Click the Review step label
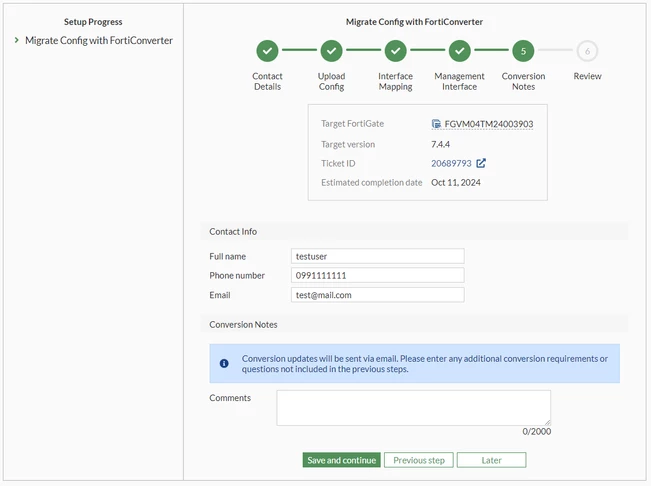The height and width of the screenshot is (486, 651). (x=587, y=76)
